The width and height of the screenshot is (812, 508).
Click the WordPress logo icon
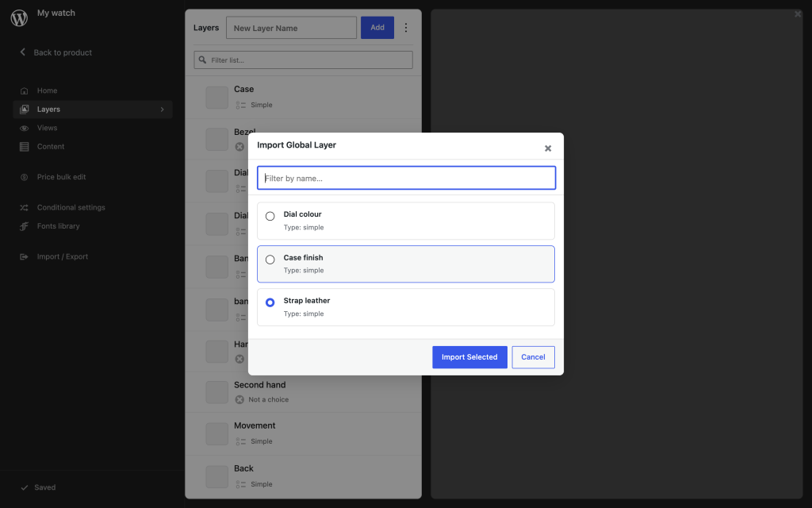click(x=19, y=17)
